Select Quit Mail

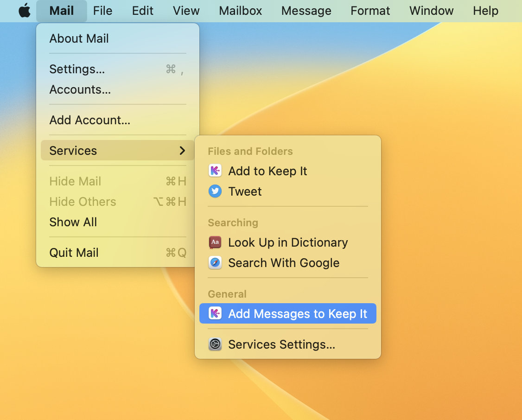point(117,253)
